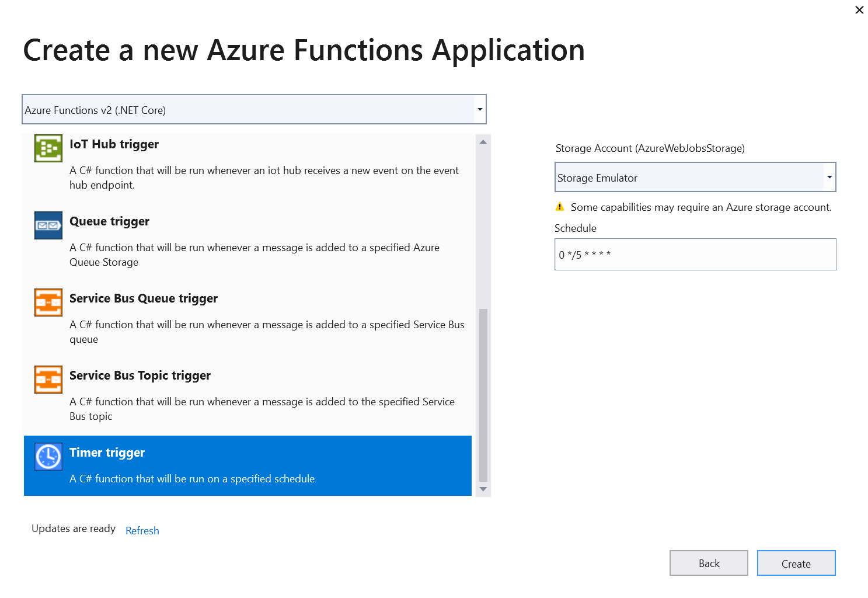Open the Storage Account dropdown

pos(695,178)
